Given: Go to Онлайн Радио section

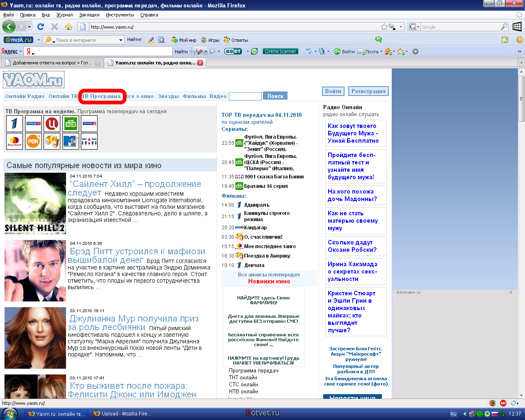Looking at the screenshot, I should [x=25, y=96].
